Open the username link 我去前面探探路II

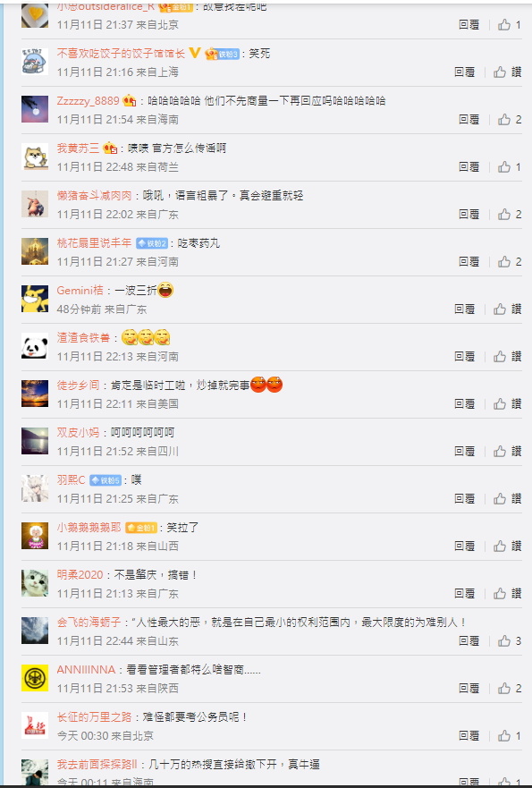click(97, 765)
